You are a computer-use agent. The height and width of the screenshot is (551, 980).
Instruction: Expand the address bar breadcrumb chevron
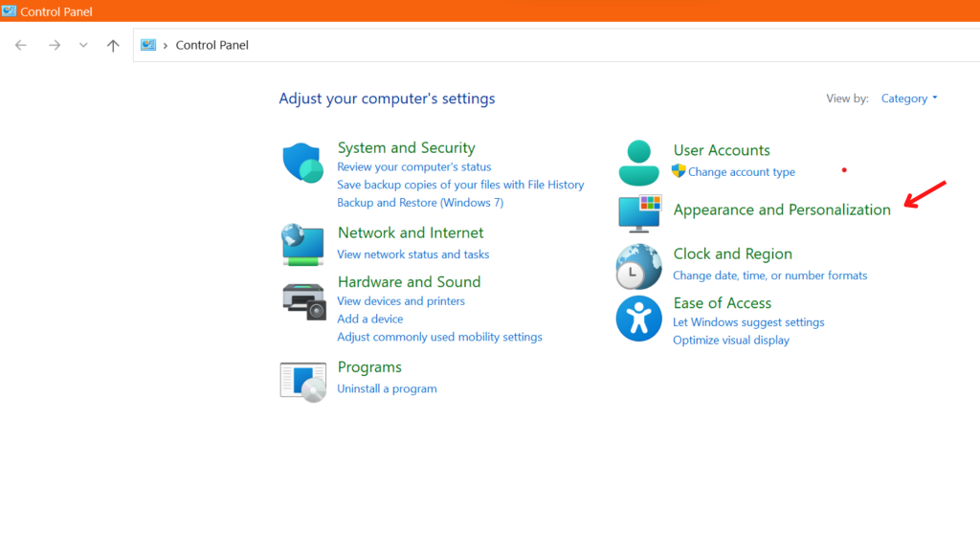click(165, 46)
